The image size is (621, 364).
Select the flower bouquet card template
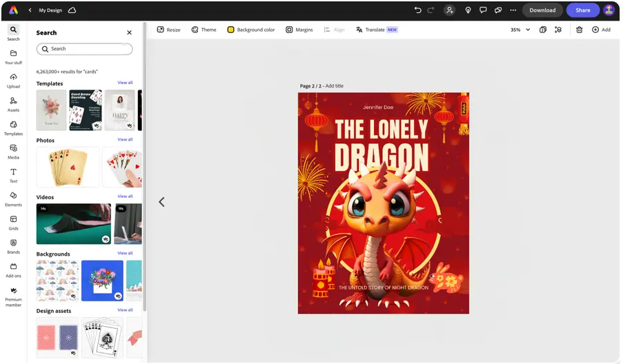coord(51,110)
